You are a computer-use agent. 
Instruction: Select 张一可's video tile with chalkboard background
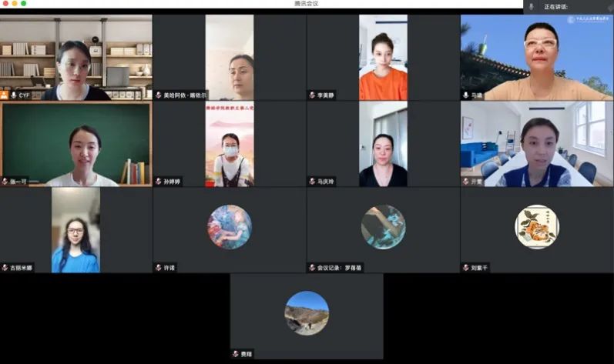click(x=75, y=143)
